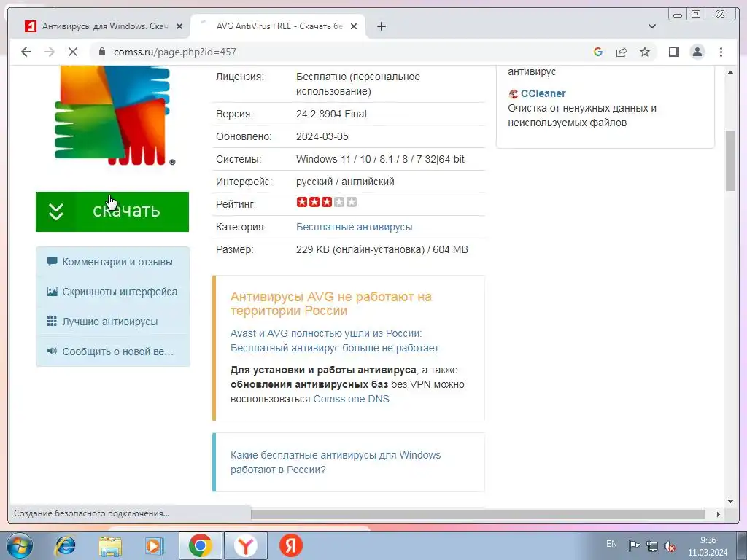This screenshot has height=560, width=747.
Task: Click the green Скачать download button
Action: tap(112, 211)
